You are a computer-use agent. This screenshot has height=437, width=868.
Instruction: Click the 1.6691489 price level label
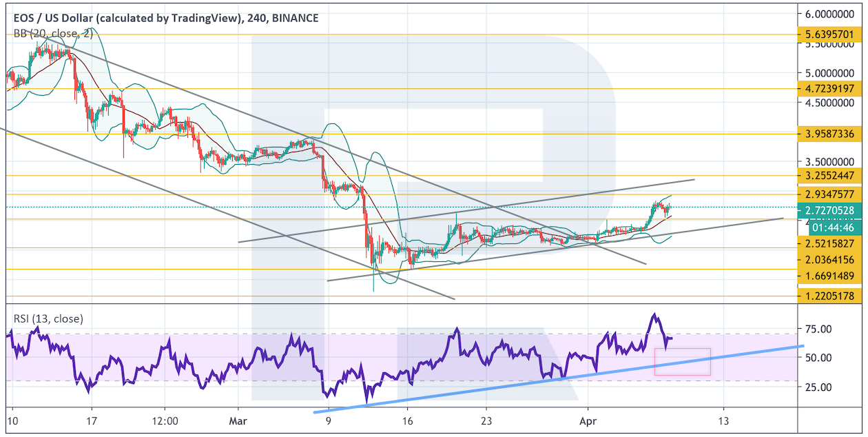(829, 276)
